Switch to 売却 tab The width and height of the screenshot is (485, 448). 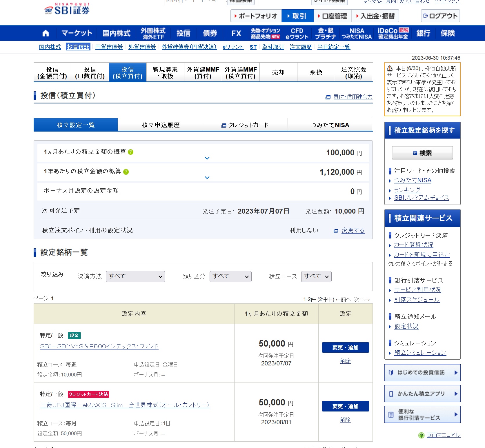tap(278, 72)
